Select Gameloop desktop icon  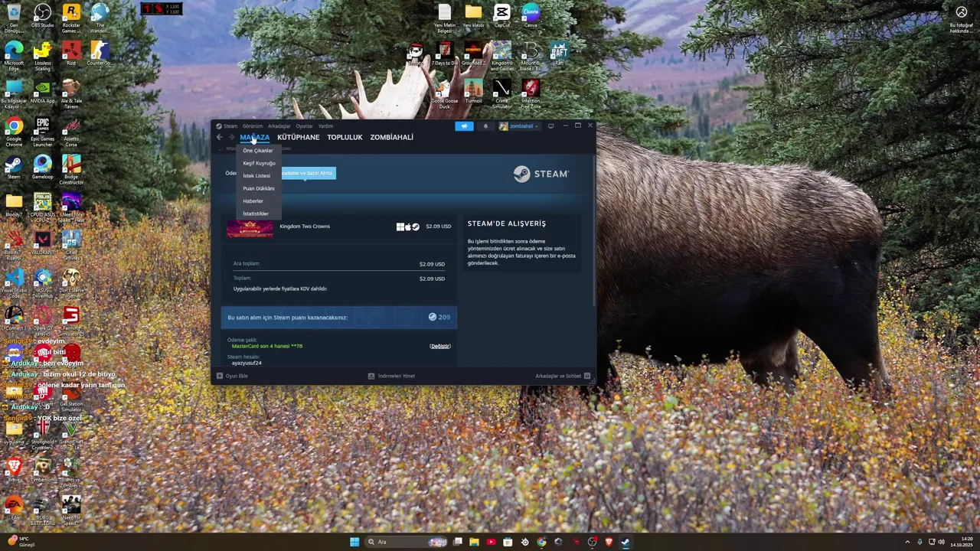coord(43,168)
